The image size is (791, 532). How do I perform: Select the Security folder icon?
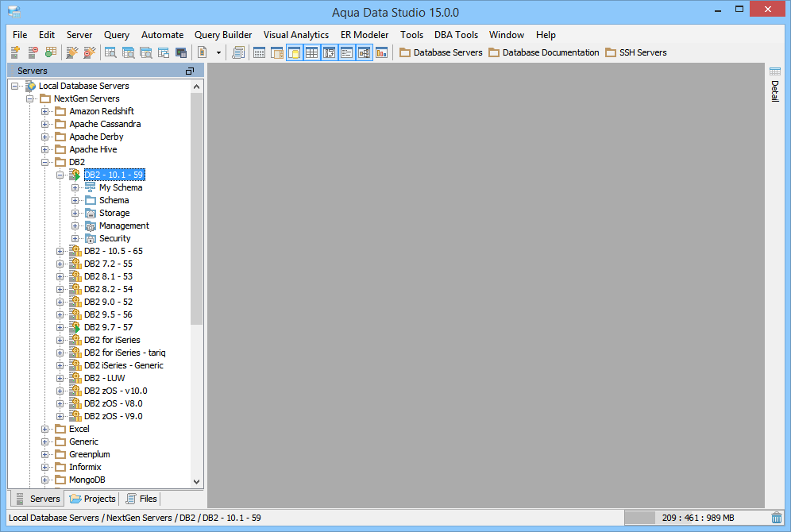(x=91, y=238)
